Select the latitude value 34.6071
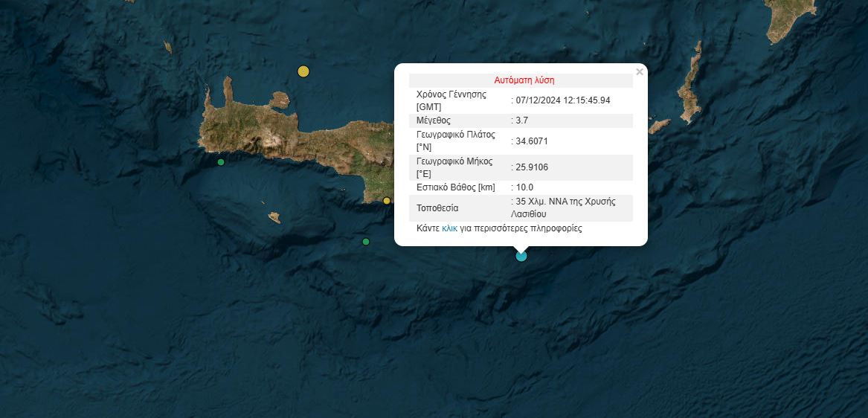868x418 pixels. point(532,141)
